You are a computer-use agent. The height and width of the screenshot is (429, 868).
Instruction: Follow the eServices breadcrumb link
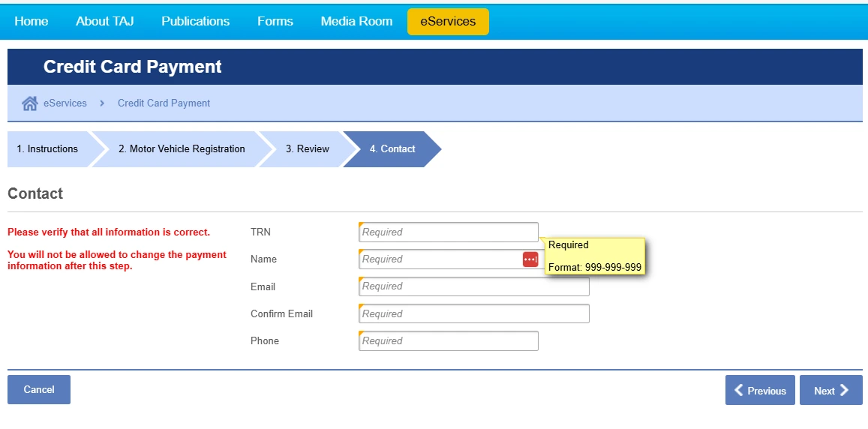pyautogui.click(x=65, y=103)
